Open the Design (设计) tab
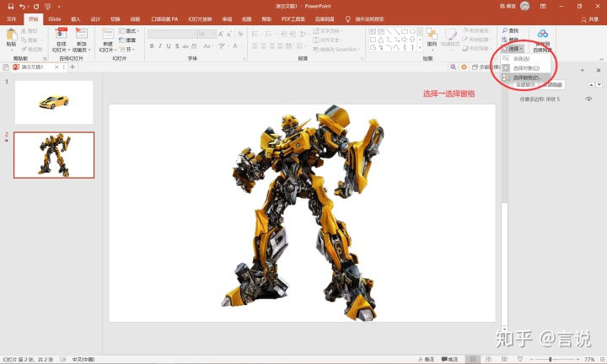This screenshot has width=607, height=364. [95, 19]
